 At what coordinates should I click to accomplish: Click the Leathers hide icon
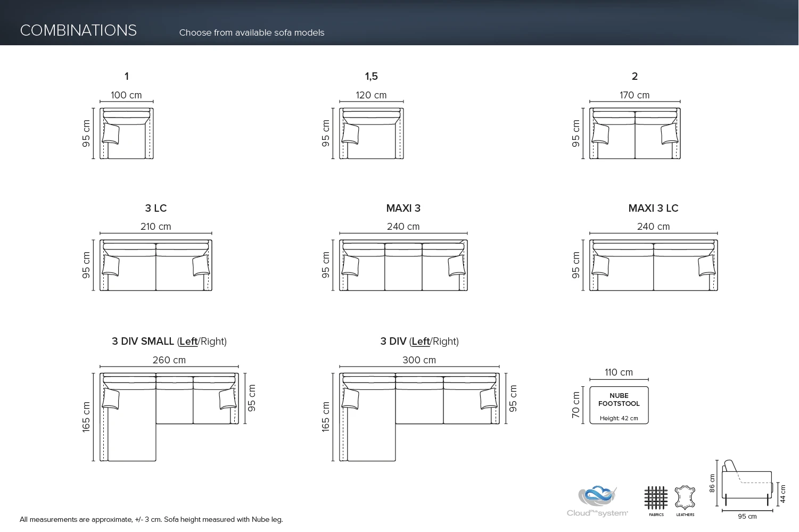click(x=685, y=498)
